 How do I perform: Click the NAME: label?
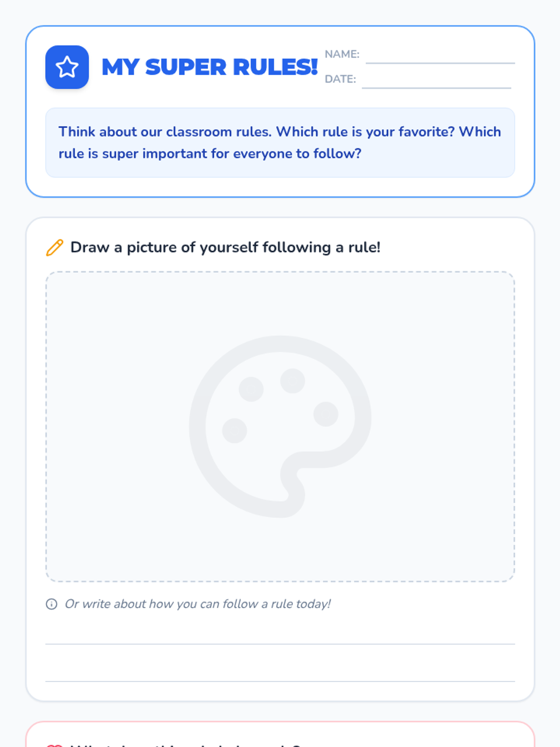(x=342, y=54)
